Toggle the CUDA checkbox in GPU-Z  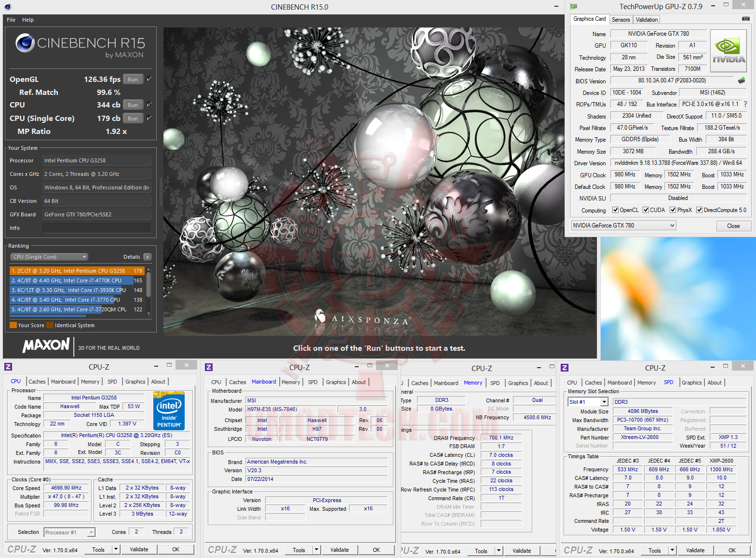point(646,210)
